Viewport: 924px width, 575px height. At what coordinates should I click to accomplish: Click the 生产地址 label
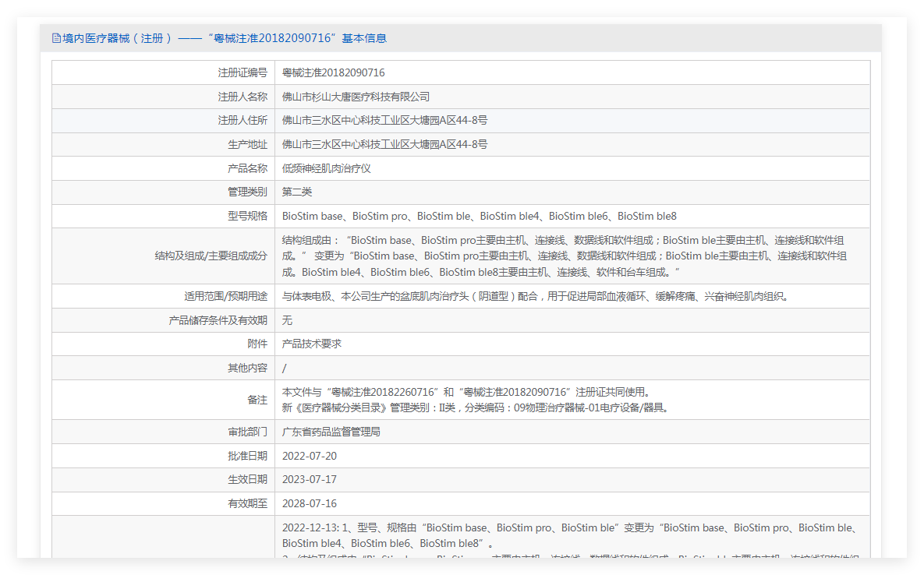[x=247, y=144]
